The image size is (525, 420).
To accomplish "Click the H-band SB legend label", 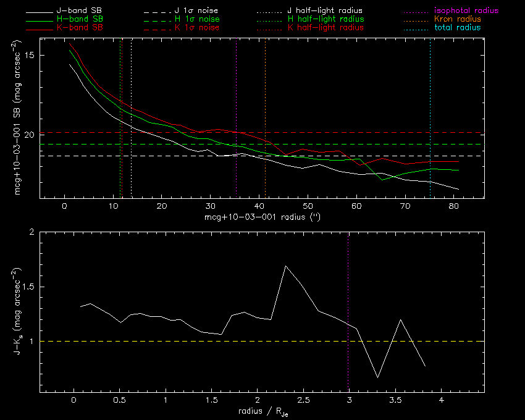I will [x=80, y=19].
